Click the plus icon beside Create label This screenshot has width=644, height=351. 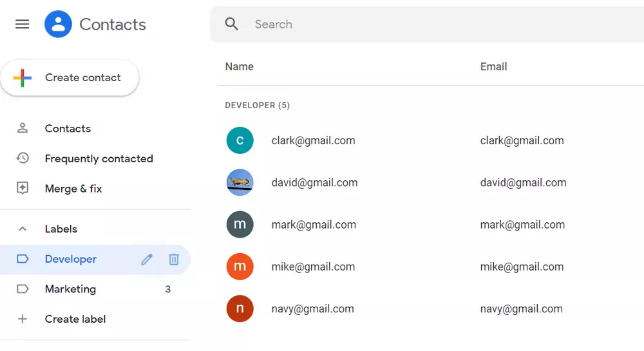tap(23, 319)
